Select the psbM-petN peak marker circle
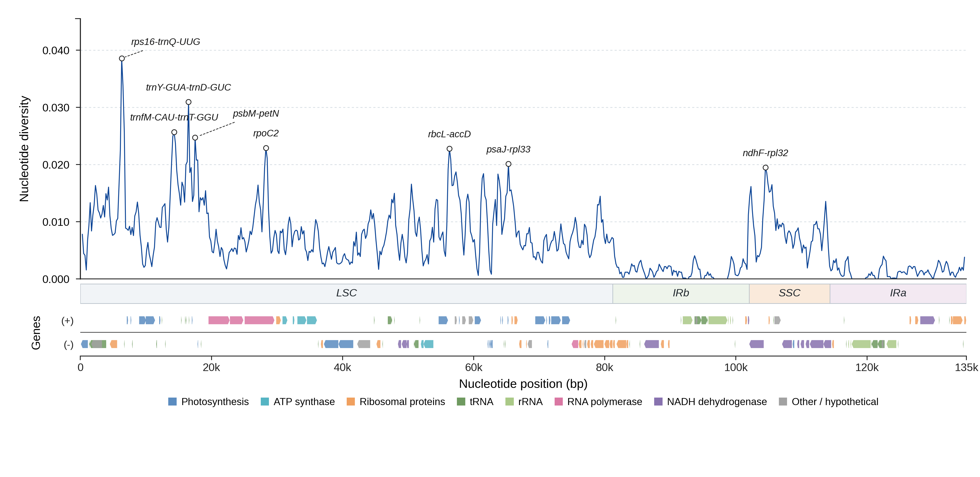 [x=195, y=138]
